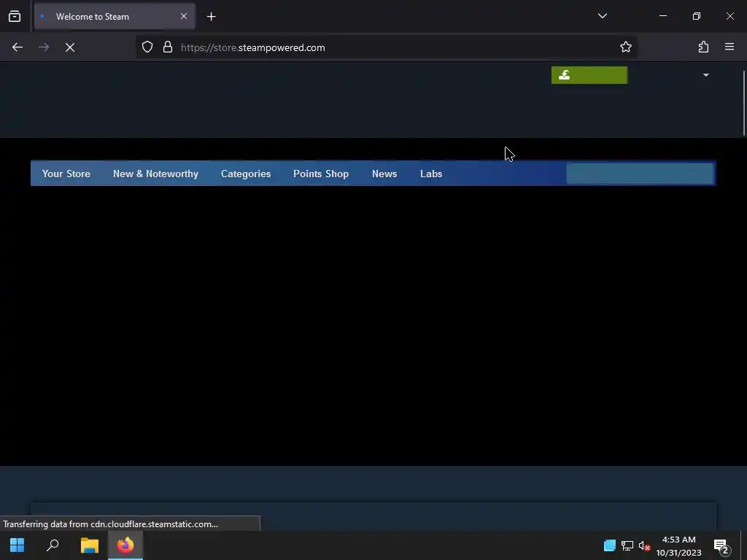Open the Extensions panel
747x560 pixels.
(703, 47)
